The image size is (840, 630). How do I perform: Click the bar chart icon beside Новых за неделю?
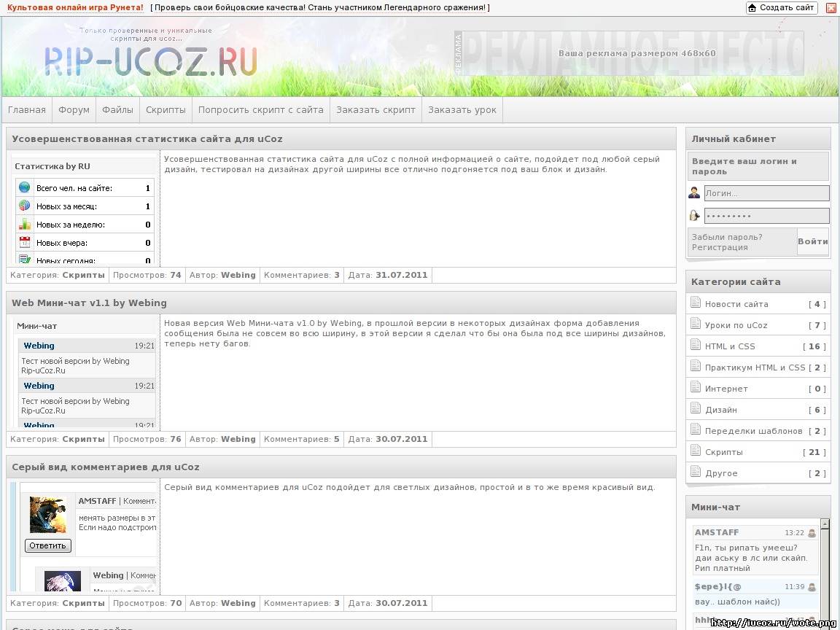click(x=24, y=224)
